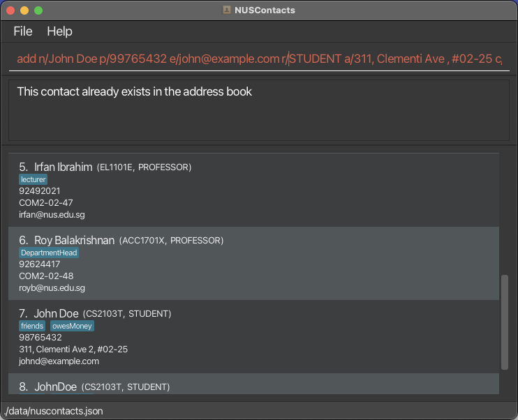Click the result message display box
Screen dimensions: 518x420
tap(259, 110)
